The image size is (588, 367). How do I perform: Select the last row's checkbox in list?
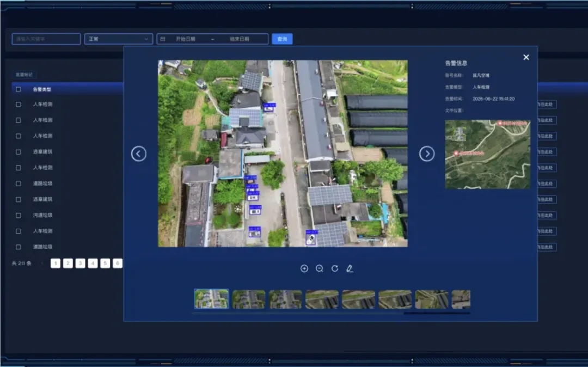point(19,247)
